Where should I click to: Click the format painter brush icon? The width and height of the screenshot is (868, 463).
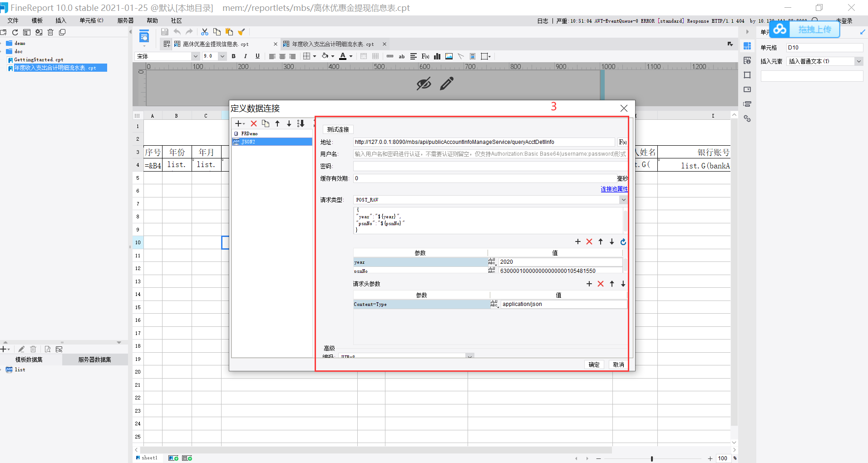click(242, 32)
